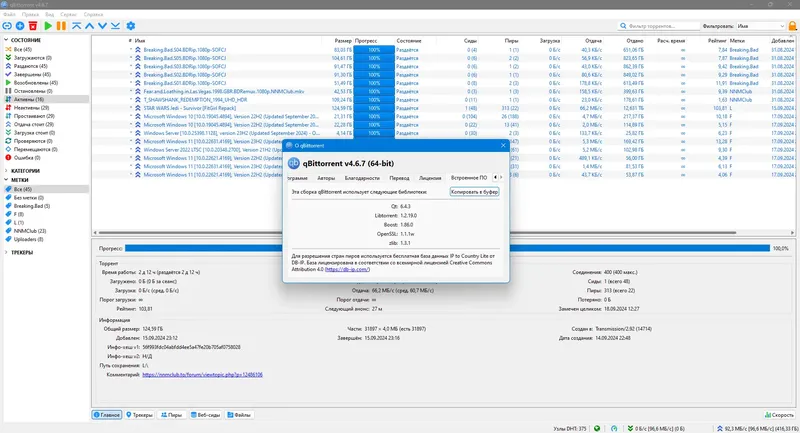Click download speed indicator in status bar

pos(656,428)
